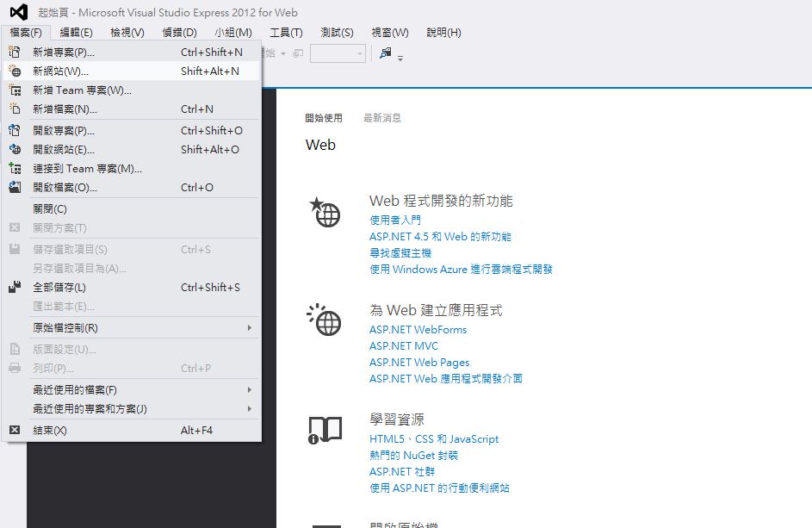The image size is (812, 528).
Task: Open the empty toolbar combo box
Action: (338, 53)
